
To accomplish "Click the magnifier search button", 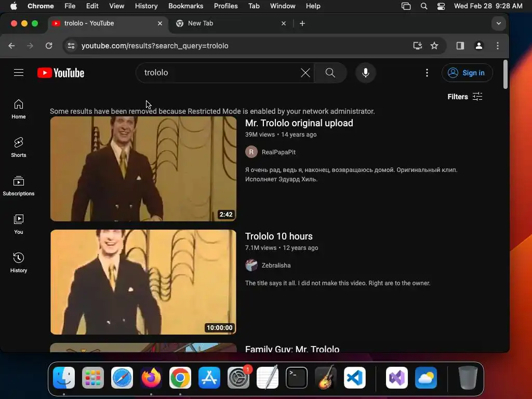I will click(330, 73).
